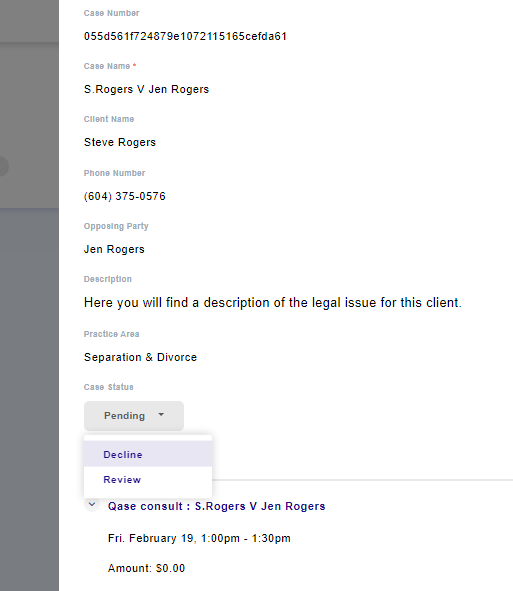Click the legal issue description text

coord(273,303)
